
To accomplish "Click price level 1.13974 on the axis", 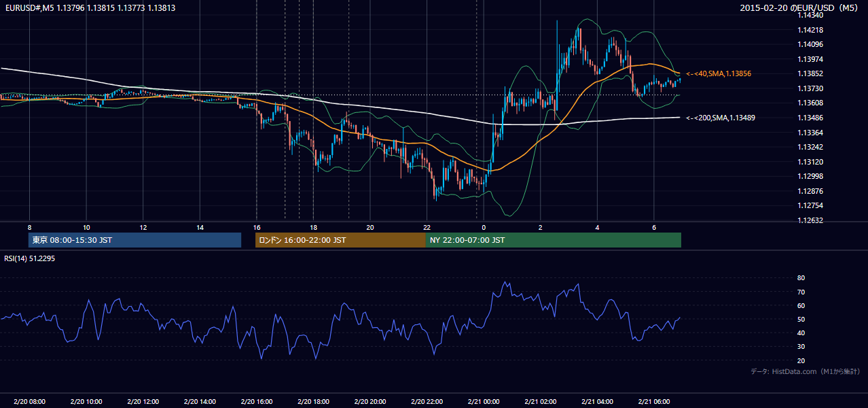I will pos(810,59).
